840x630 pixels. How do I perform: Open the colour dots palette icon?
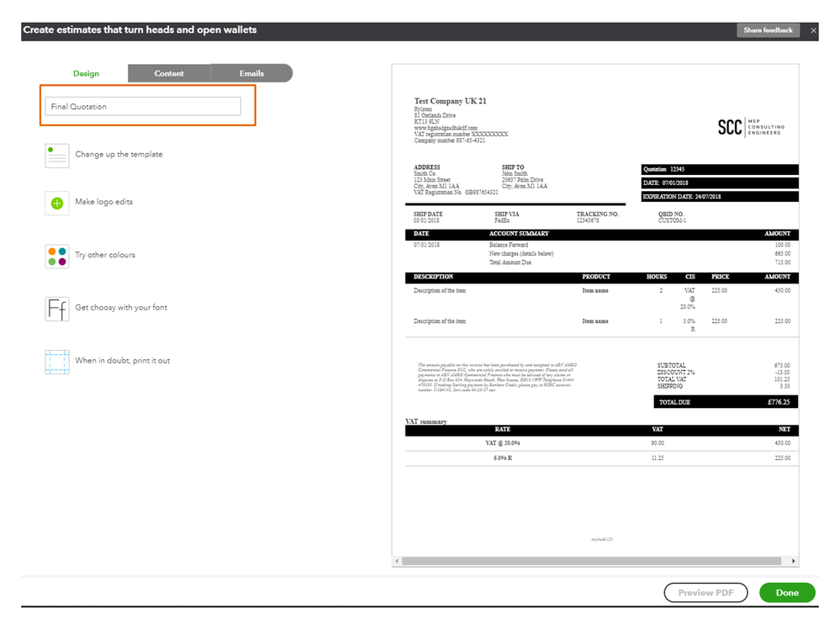click(57, 256)
